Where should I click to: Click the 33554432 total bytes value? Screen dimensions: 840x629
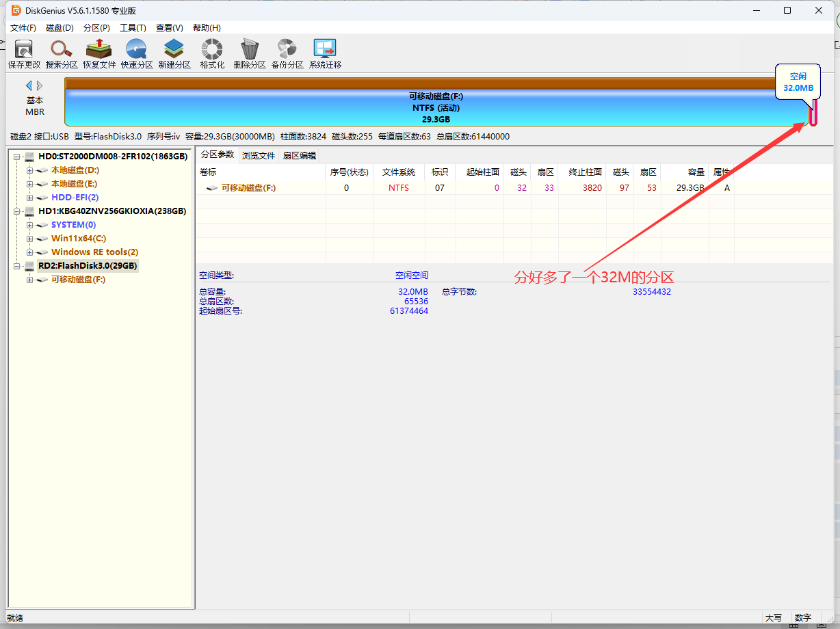[x=652, y=291]
